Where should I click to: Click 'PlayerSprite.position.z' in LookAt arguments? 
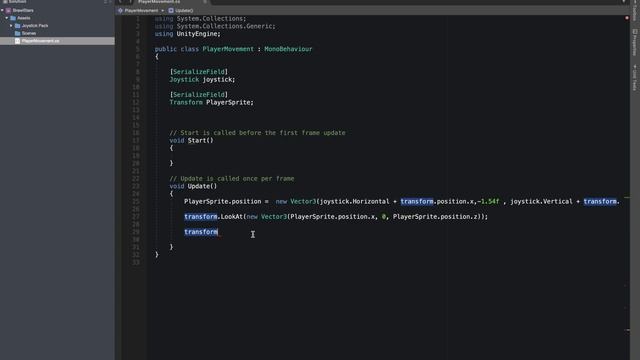(435, 217)
